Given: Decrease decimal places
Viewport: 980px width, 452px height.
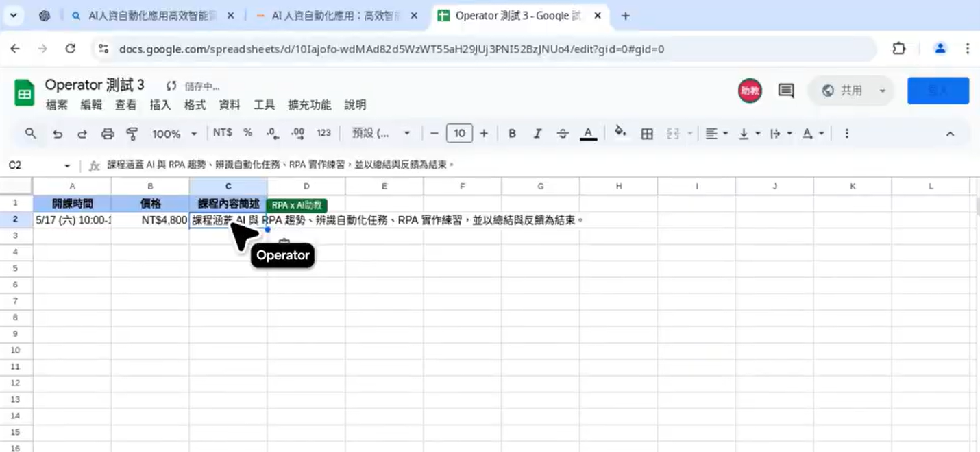Looking at the screenshot, I should tap(272, 133).
